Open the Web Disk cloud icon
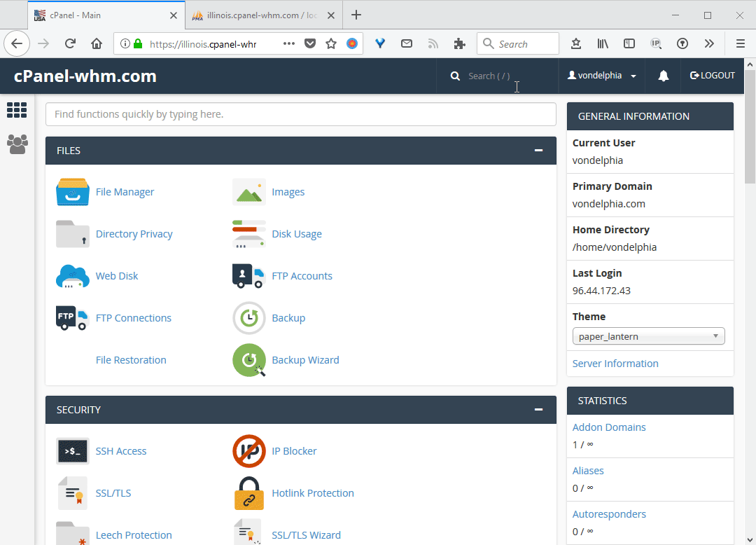The width and height of the screenshot is (756, 545). (72, 276)
